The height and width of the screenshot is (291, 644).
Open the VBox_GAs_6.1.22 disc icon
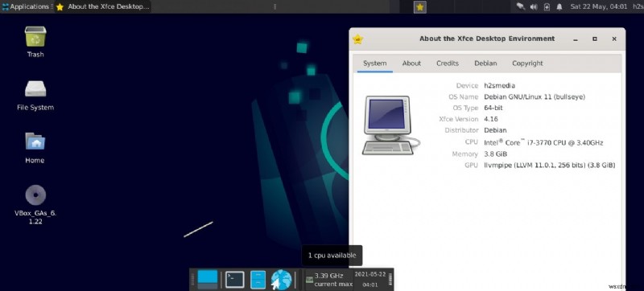pyautogui.click(x=35, y=204)
